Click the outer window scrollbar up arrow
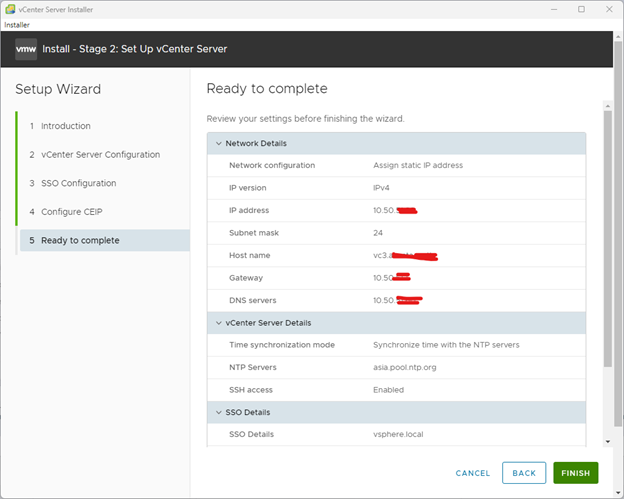 click(x=618, y=36)
